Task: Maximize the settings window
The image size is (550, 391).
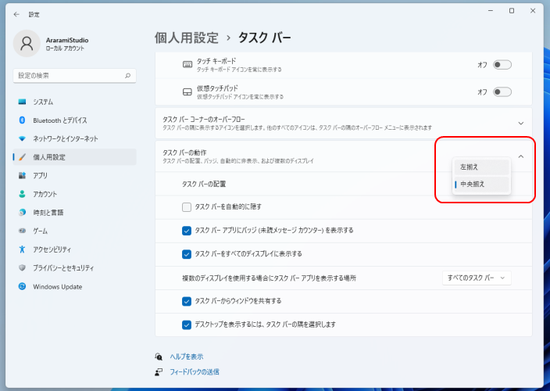Action: (x=512, y=11)
